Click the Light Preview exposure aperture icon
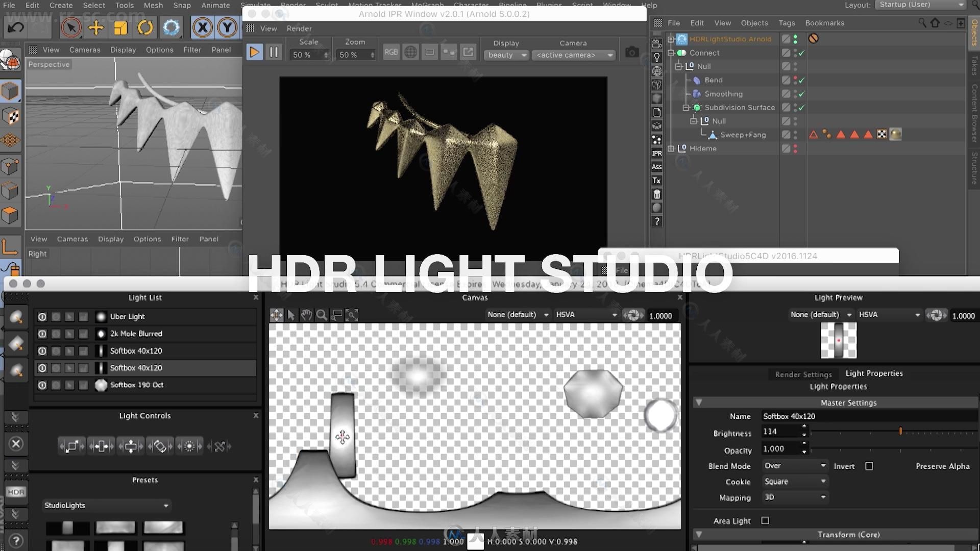Image resolution: width=980 pixels, height=551 pixels. tap(936, 315)
